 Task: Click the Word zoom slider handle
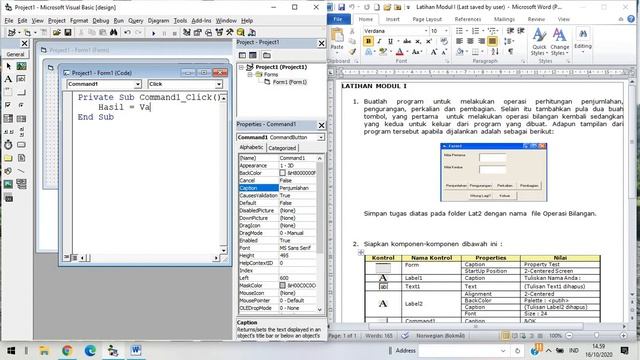[596, 336]
